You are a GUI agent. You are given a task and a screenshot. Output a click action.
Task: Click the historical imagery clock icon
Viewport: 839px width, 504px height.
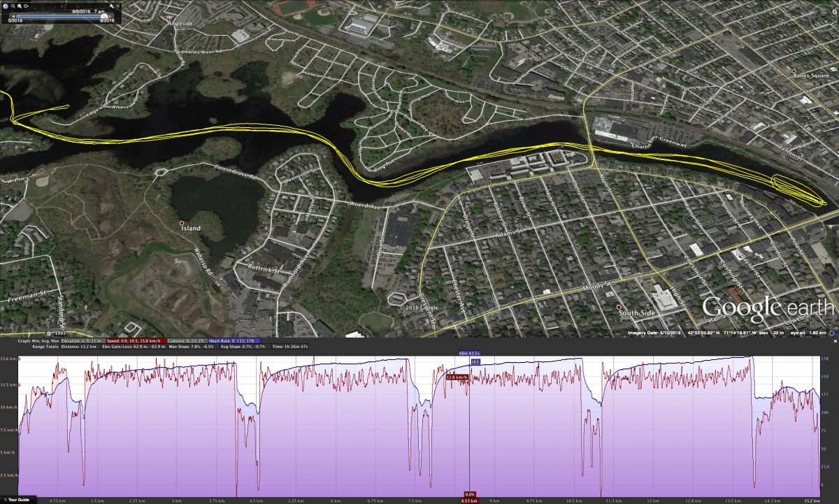point(5,6)
